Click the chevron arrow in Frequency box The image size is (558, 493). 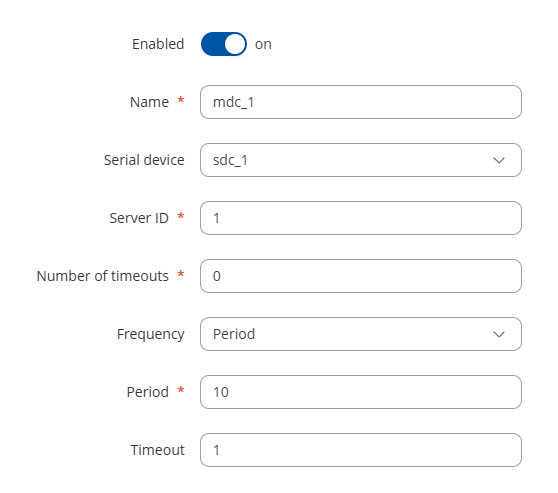pyautogui.click(x=499, y=335)
